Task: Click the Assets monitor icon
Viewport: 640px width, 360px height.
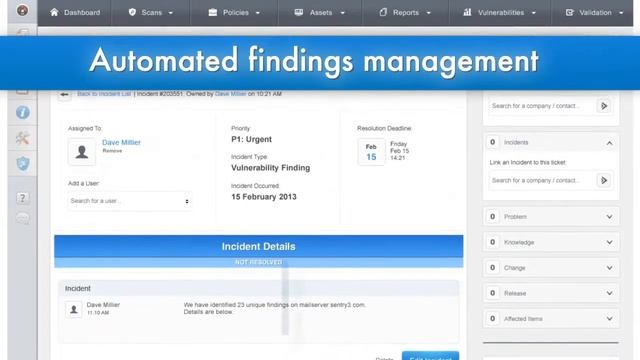Action: [299, 12]
